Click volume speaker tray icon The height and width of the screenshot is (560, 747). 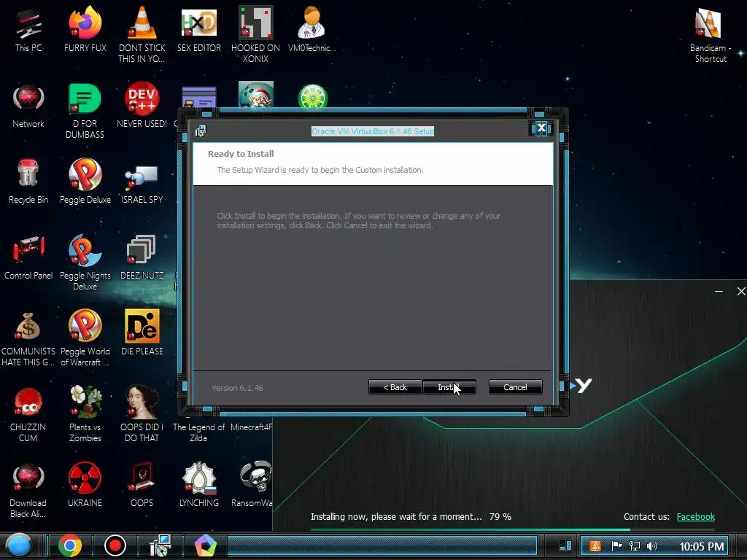click(652, 546)
